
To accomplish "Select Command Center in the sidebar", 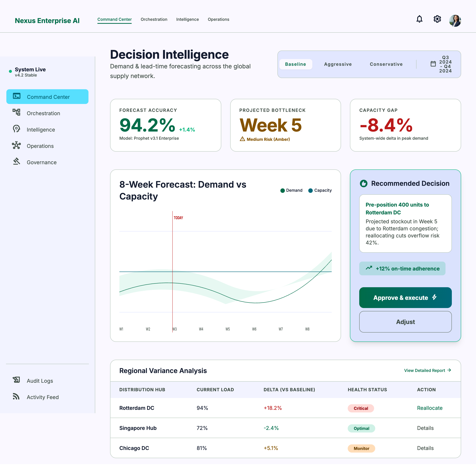I will point(47,97).
